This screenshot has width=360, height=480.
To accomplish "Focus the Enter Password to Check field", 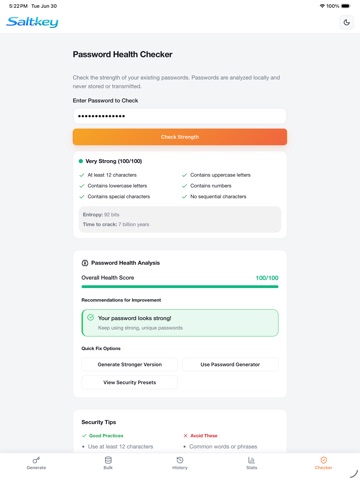I will 180,116.
